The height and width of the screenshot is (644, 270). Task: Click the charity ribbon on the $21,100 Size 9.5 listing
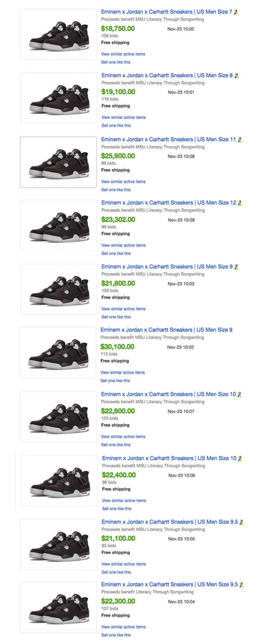coord(241,522)
